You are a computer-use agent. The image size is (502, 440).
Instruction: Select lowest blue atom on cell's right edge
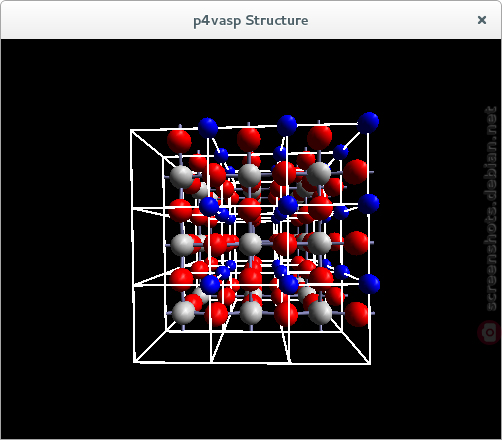click(370, 284)
